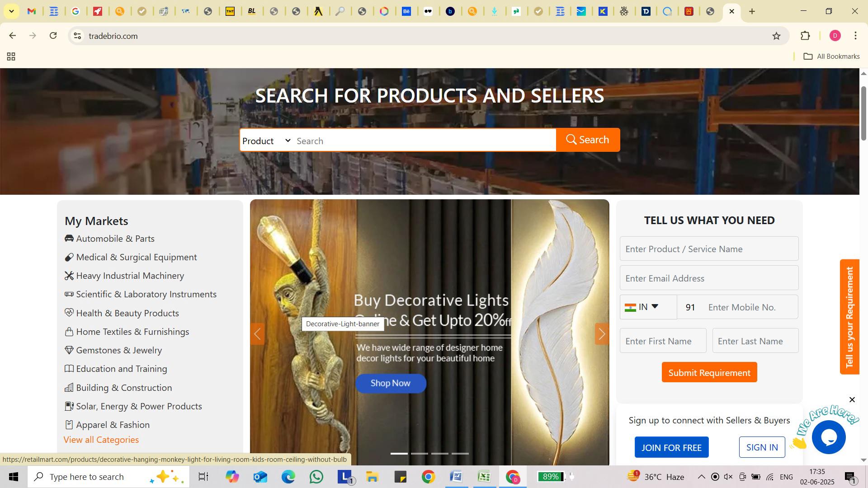Open the browser extensions puzzle icon

pos(805,36)
